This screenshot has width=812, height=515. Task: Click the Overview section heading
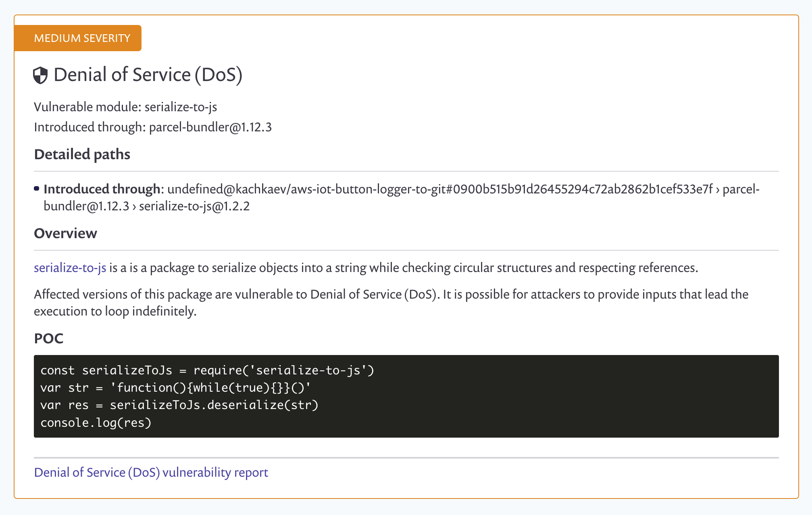coord(65,233)
